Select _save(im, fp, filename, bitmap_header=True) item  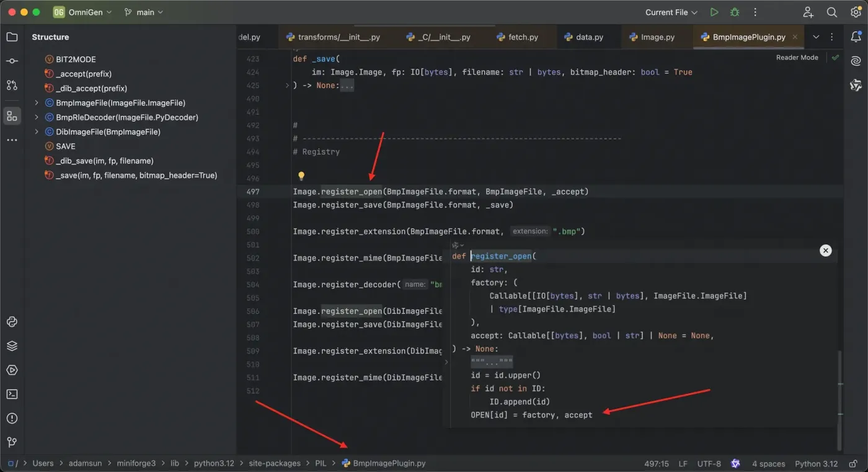[131, 176]
